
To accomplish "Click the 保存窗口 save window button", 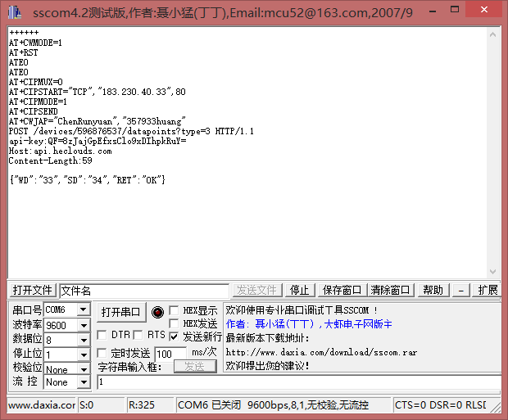I will click(x=342, y=290).
